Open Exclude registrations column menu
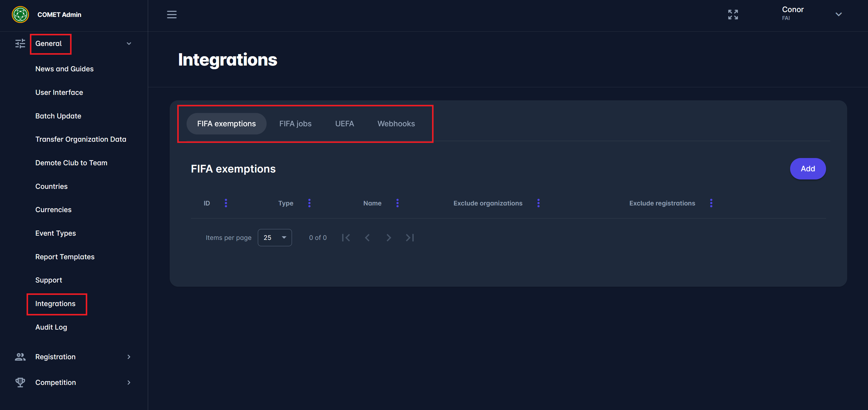This screenshot has height=410, width=868. (x=711, y=203)
